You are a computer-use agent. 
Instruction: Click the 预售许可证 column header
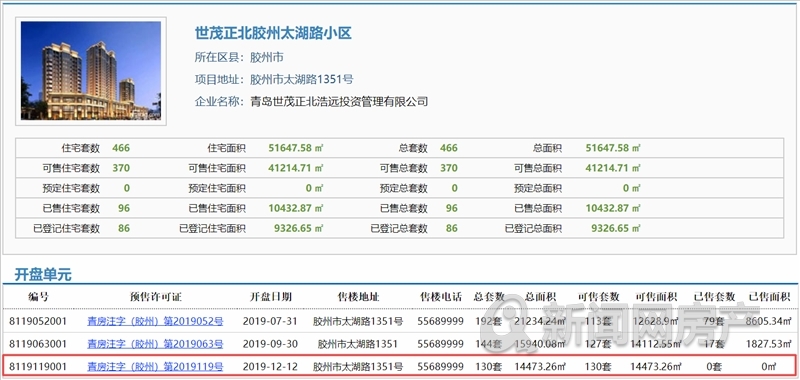point(156,297)
